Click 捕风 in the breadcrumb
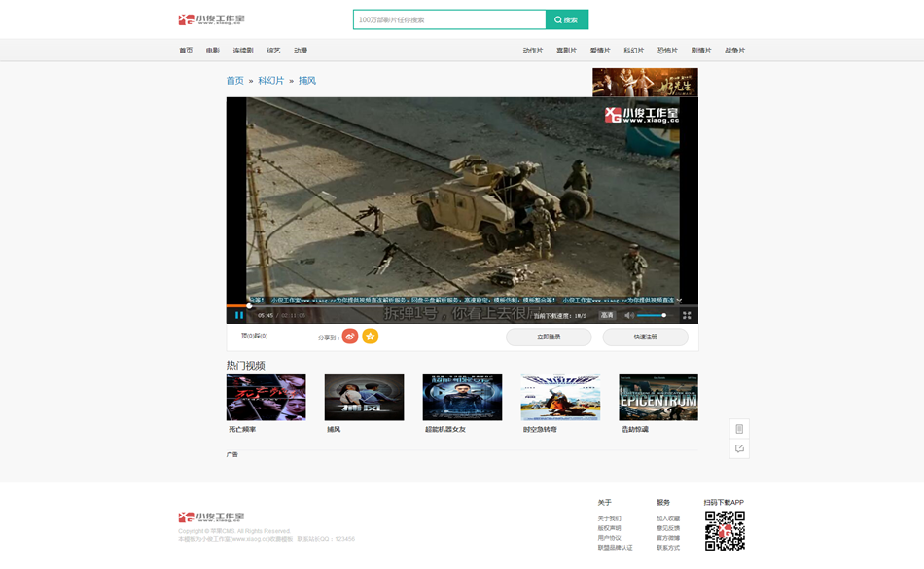 tap(307, 81)
